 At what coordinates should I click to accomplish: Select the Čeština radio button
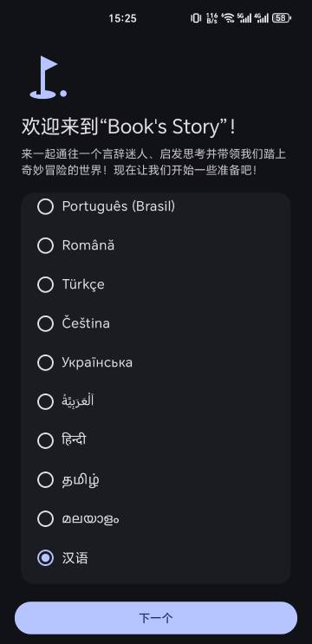(46, 323)
